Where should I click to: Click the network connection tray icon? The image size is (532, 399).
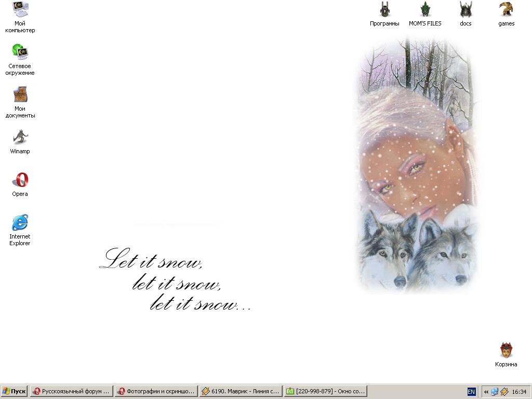tap(495, 392)
